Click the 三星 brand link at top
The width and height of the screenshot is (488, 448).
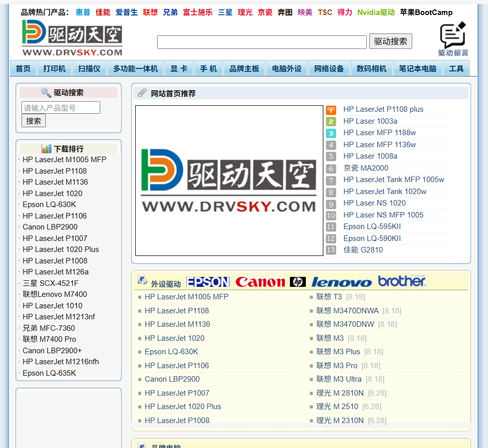pyautogui.click(x=225, y=12)
